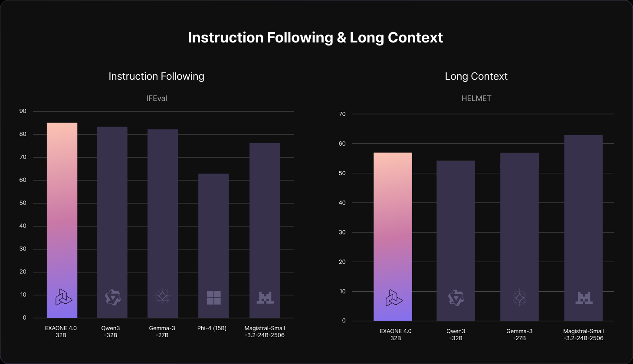Click the Qwen3 -32B label under the IFEval chart
The image size is (633, 364).
point(111,331)
